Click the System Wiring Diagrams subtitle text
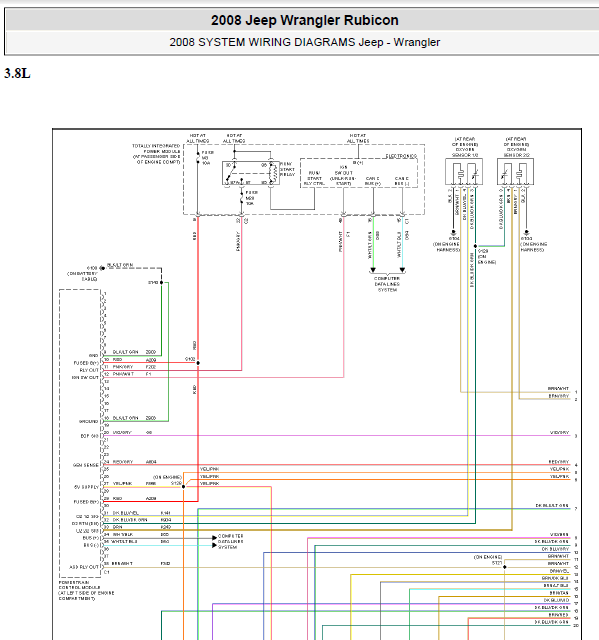This screenshot has width=599, height=640. (x=304, y=42)
